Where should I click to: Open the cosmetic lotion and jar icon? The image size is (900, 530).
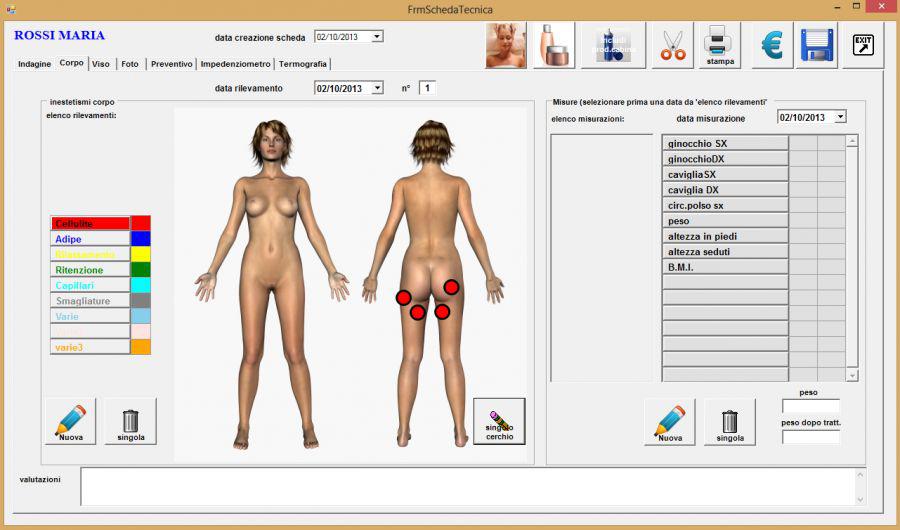553,46
